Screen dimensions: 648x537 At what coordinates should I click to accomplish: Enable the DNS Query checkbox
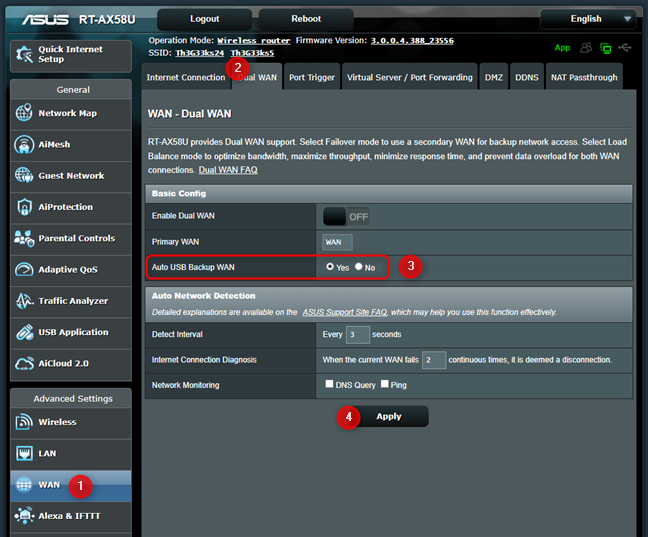coord(329,385)
